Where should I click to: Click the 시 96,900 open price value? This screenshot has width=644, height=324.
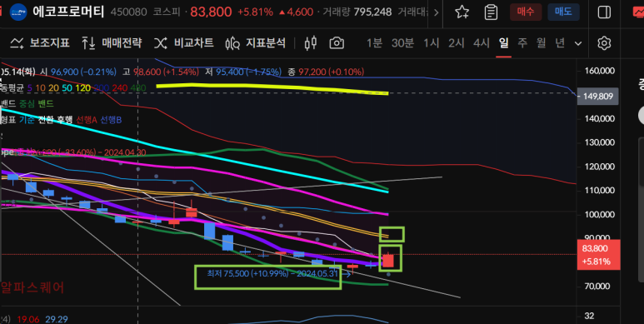(78, 72)
